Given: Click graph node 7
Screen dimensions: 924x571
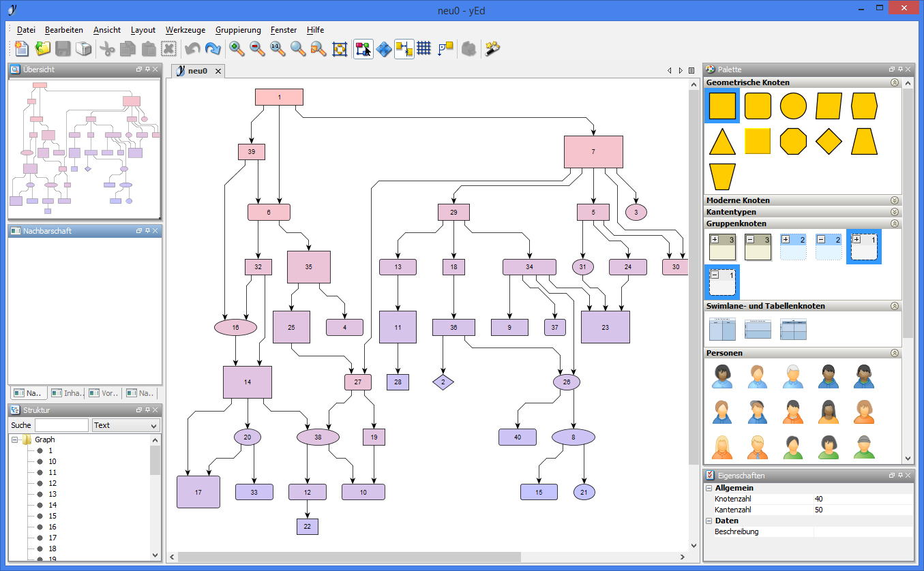Looking at the screenshot, I should [x=593, y=152].
